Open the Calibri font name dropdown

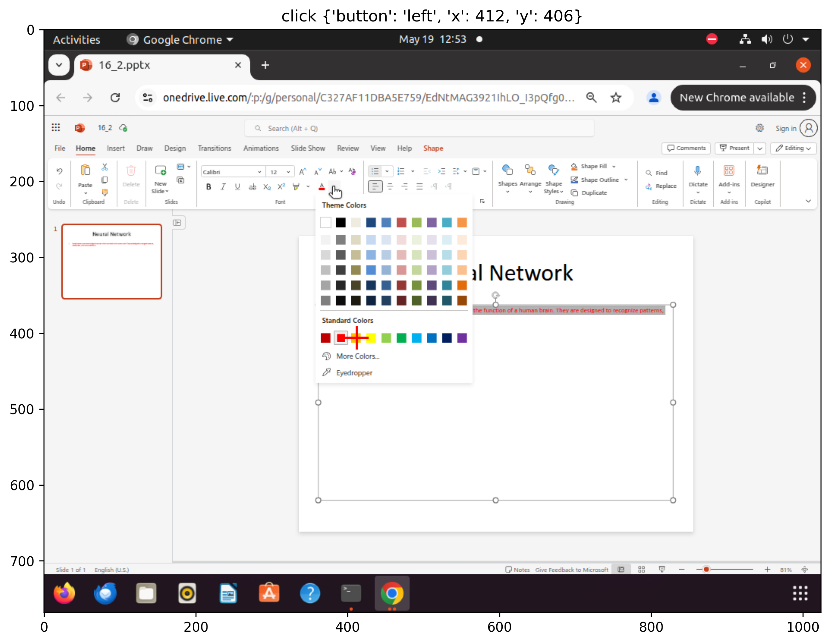click(x=259, y=172)
